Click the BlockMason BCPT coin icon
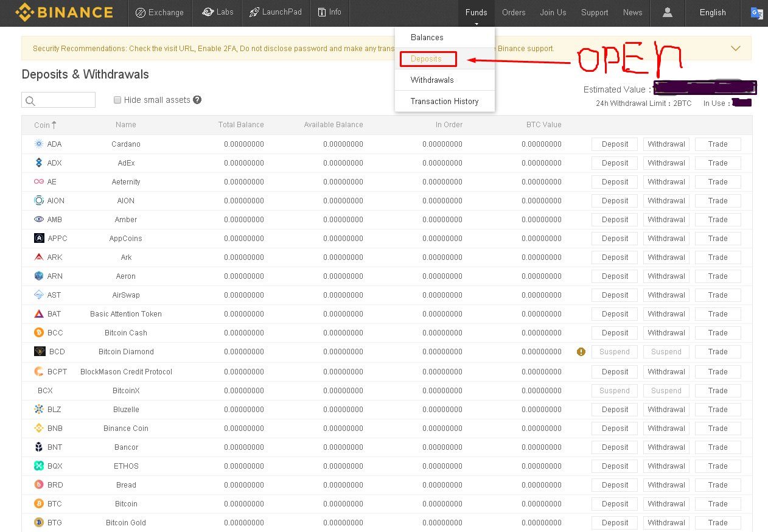 39,372
